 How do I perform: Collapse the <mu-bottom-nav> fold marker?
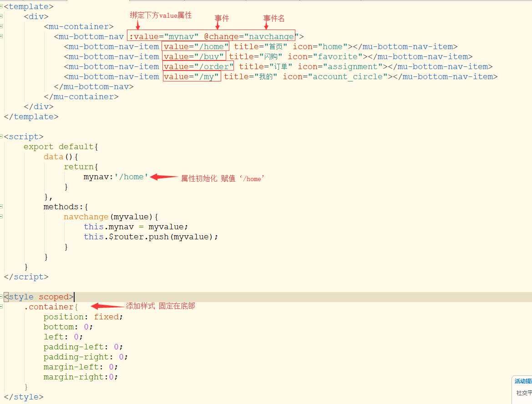(x=1, y=36)
